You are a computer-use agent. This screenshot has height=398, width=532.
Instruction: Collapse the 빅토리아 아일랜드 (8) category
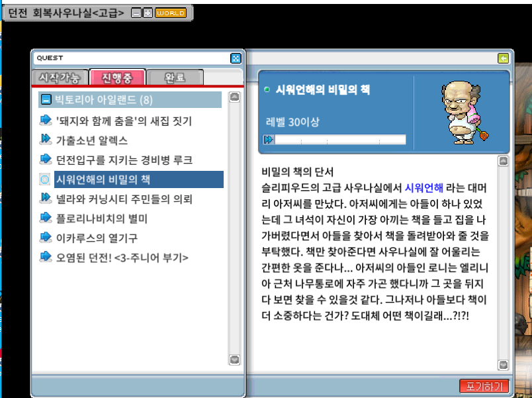46,99
